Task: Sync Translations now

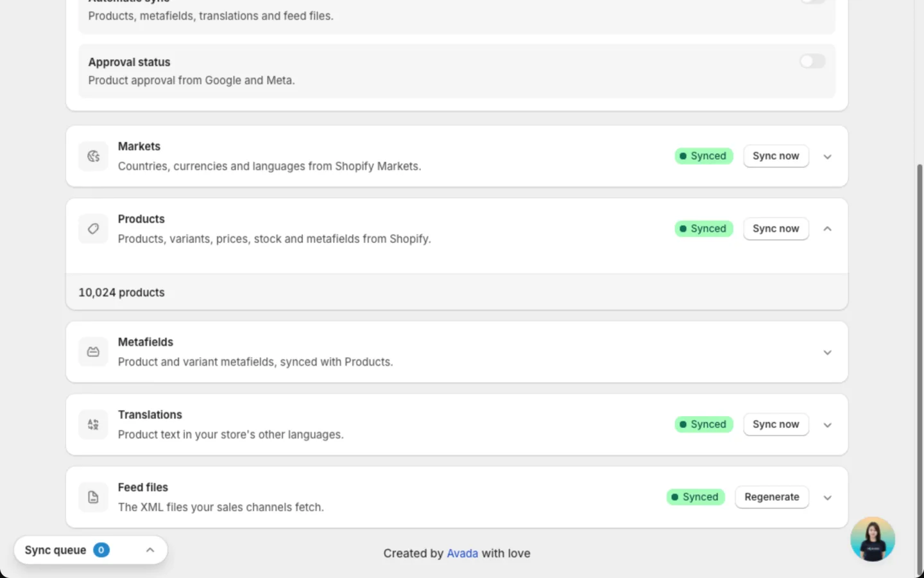Action: tap(776, 425)
